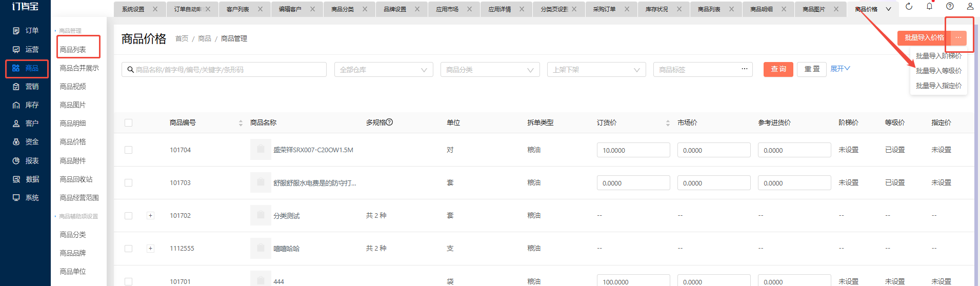
Task: Go to 首页 breadcrumb link
Action: pos(182,38)
